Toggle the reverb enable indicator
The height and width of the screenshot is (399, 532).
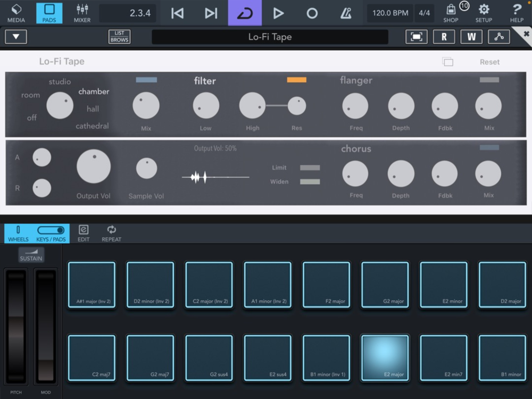(146, 80)
